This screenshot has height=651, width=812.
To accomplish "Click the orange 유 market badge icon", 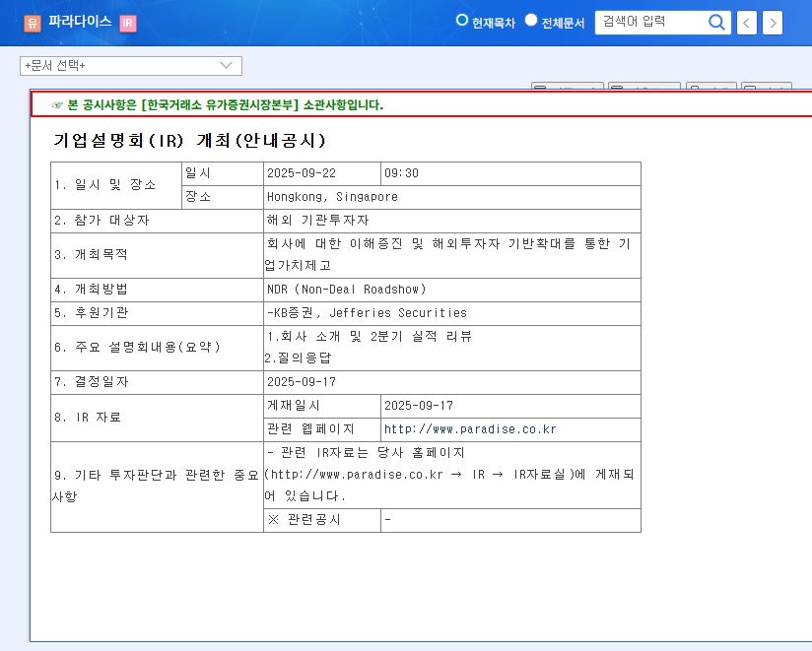I will click(33, 24).
